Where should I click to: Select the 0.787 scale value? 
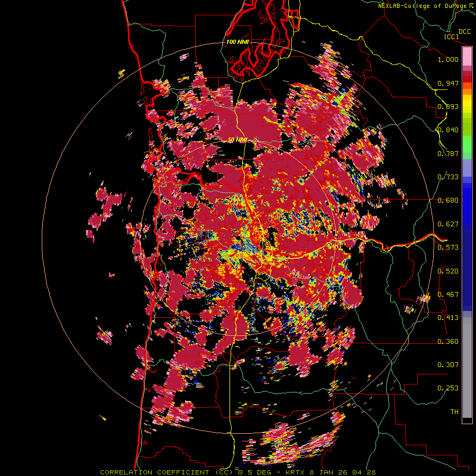pos(448,153)
